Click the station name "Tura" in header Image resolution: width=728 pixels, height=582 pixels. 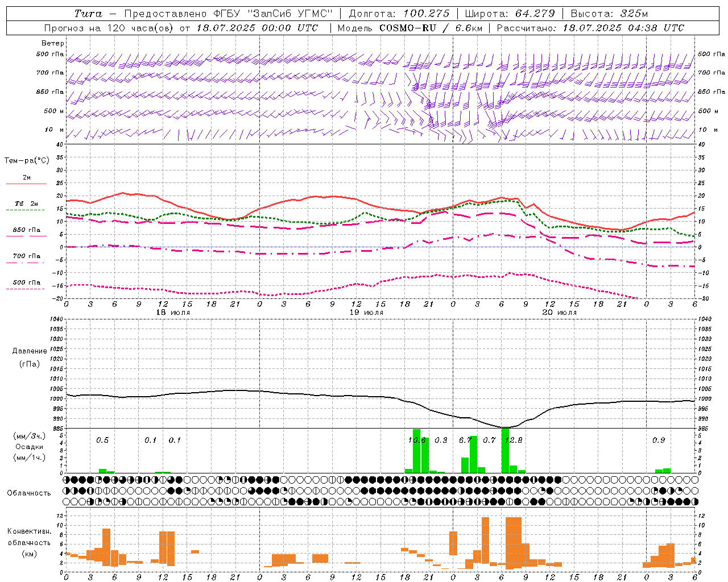(x=88, y=14)
